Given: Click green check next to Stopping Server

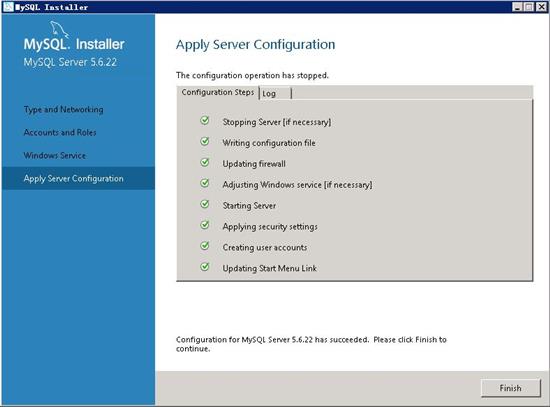Looking at the screenshot, I should (205, 121).
